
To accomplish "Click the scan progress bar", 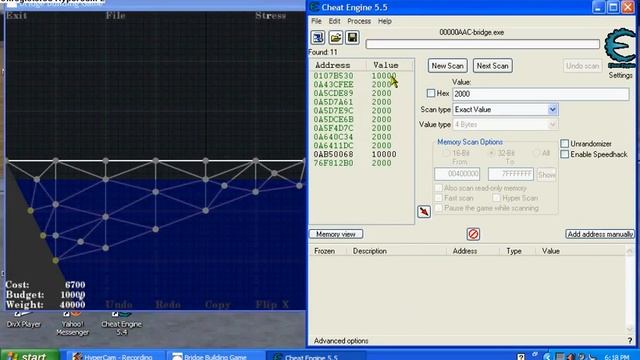I will click(482, 44).
